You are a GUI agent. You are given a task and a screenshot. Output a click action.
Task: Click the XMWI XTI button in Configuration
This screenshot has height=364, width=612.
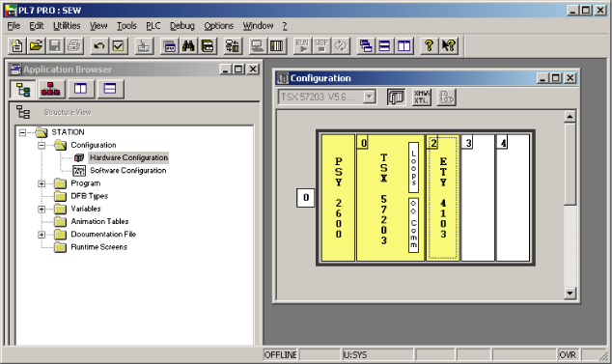[422, 97]
